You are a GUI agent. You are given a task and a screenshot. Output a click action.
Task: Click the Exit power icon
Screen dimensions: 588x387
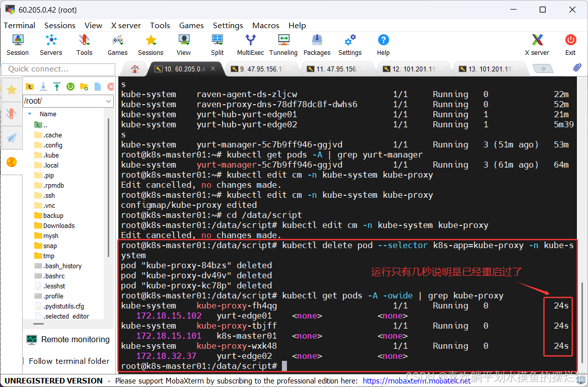(570, 45)
